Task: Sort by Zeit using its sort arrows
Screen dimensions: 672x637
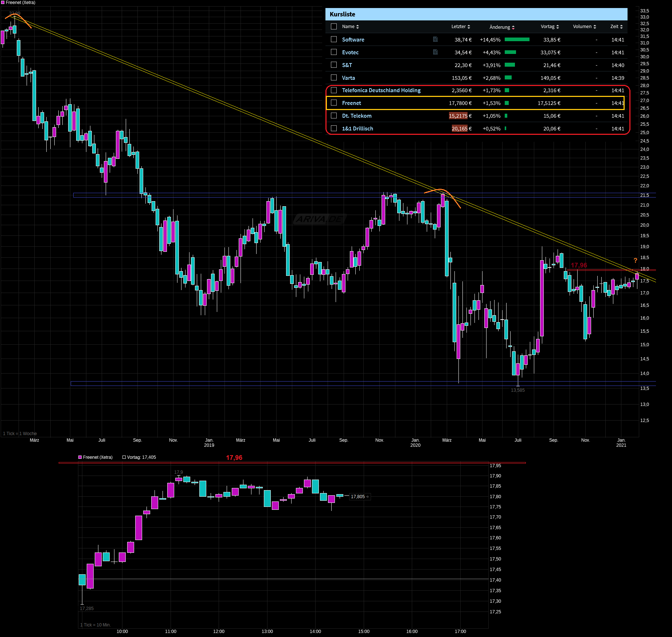Action: (621, 27)
